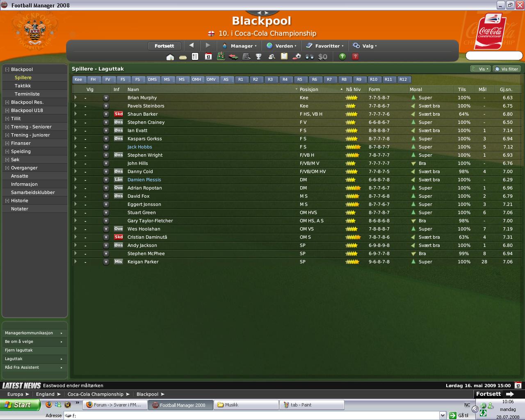
Task: Click the Skd injury icon for Shaun Barker
Action: pos(119,114)
